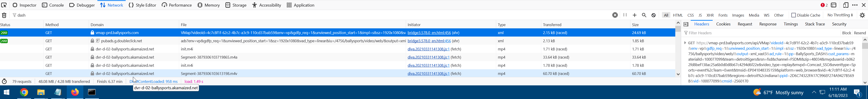This screenshot has width=868, height=99.
Task: Open Windows Start menu
Action: pos(6,92)
